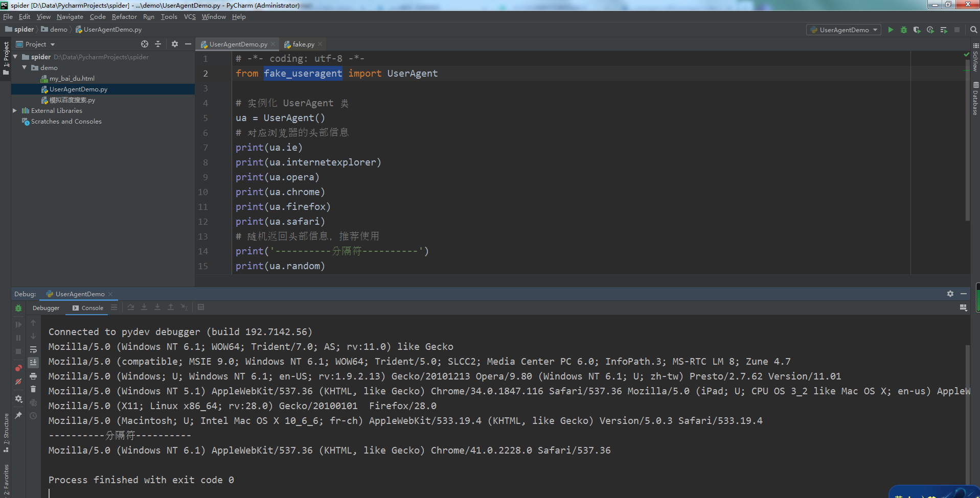Switch to the Debugger tab
This screenshot has width=980, height=498.
(x=46, y=308)
